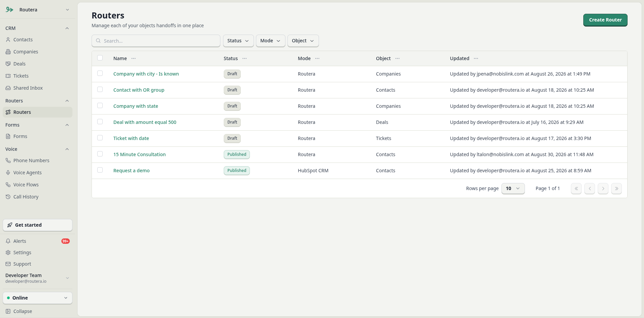Screen dimensions: 644x318
Task: Check the Ticket with date checkbox
Action: 100,138
